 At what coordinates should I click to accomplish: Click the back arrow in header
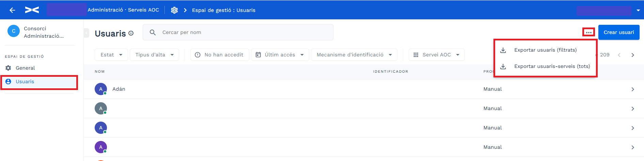click(x=12, y=10)
